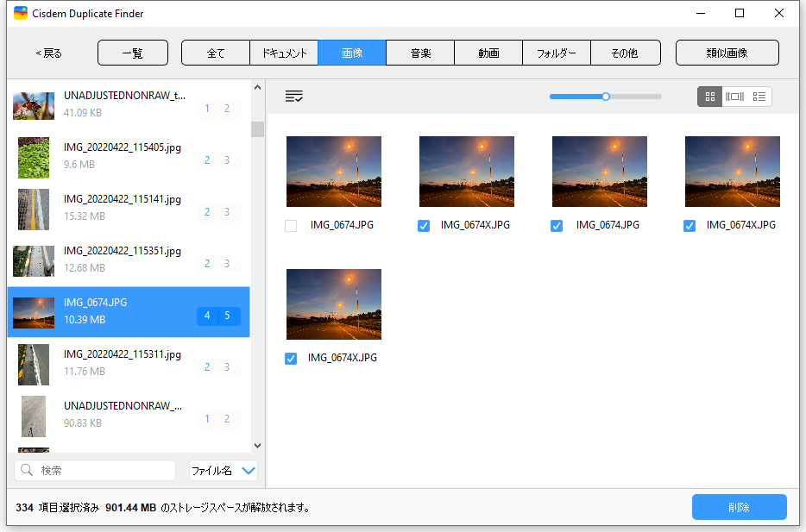Click the Cisdem Duplicate Finder app logo
Screen dimensions: 806x532
click(x=21, y=13)
